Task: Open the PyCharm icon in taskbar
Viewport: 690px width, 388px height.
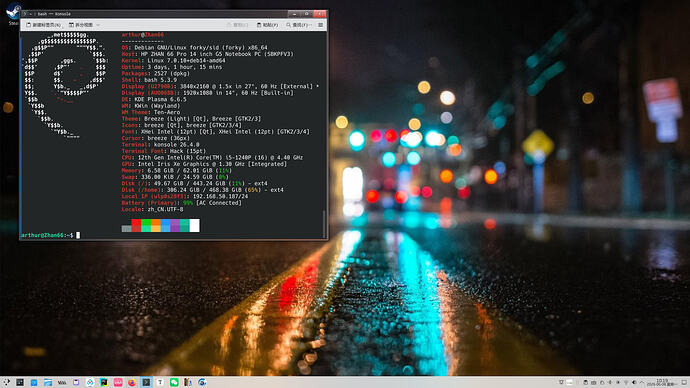Action: pos(104,382)
